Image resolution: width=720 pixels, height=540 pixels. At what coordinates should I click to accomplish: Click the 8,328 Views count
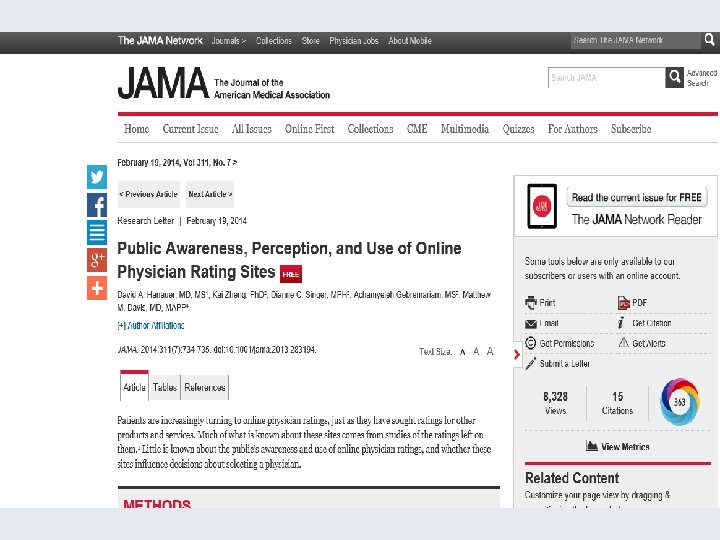click(555, 403)
